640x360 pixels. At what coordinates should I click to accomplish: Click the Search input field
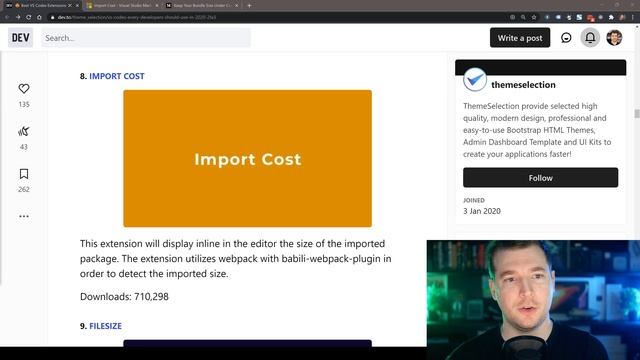[x=146, y=38]
